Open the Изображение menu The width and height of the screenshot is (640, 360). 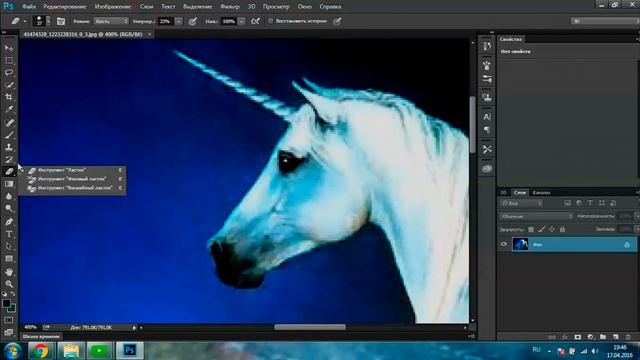[x=113, y=7]
